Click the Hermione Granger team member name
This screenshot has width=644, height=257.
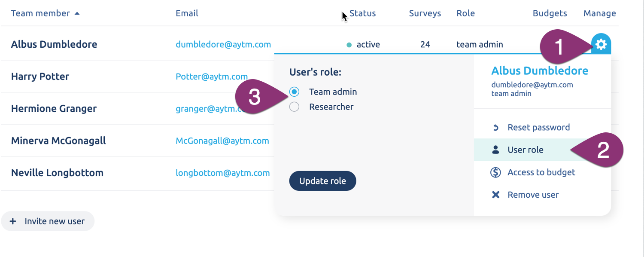(54, 108)
